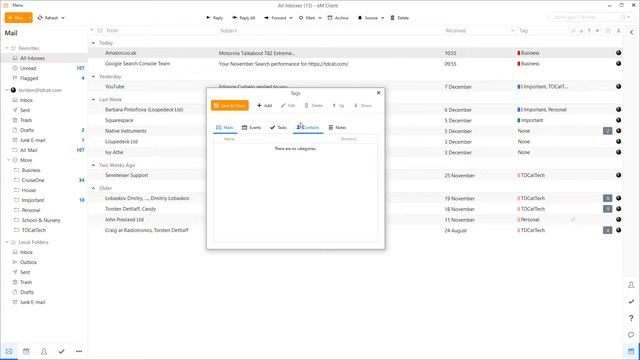This screenshot has height=360, width=640.
Task: Open the more options ellipsis in bottom bar
Action: 79,351
